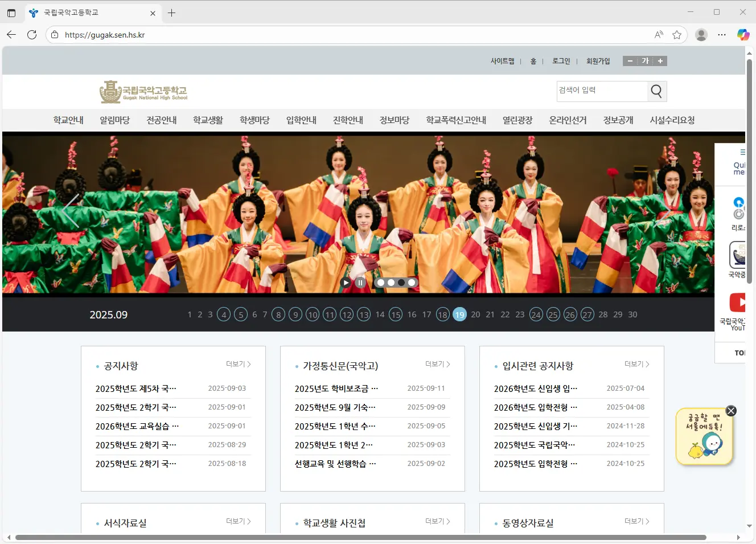756x544 pixels.
Task: Click the Gugak National High School logo
Action: pyautogui.click(x=143, y=92)
